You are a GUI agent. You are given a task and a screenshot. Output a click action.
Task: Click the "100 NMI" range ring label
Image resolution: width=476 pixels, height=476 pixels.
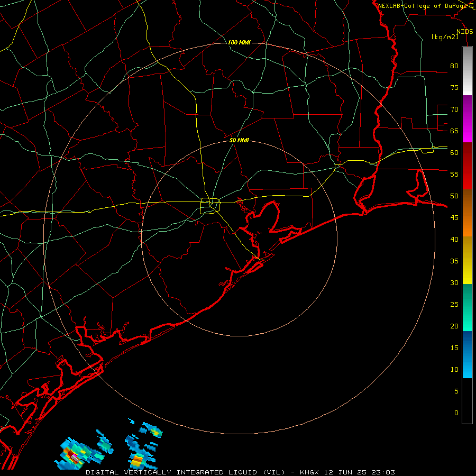coord(239,42)
